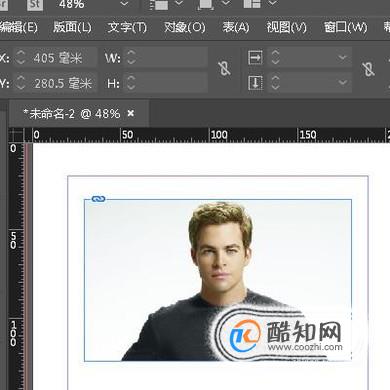
Task: Adjust the horizontal scale stepper arrows
Action: (x=275, y=57)
